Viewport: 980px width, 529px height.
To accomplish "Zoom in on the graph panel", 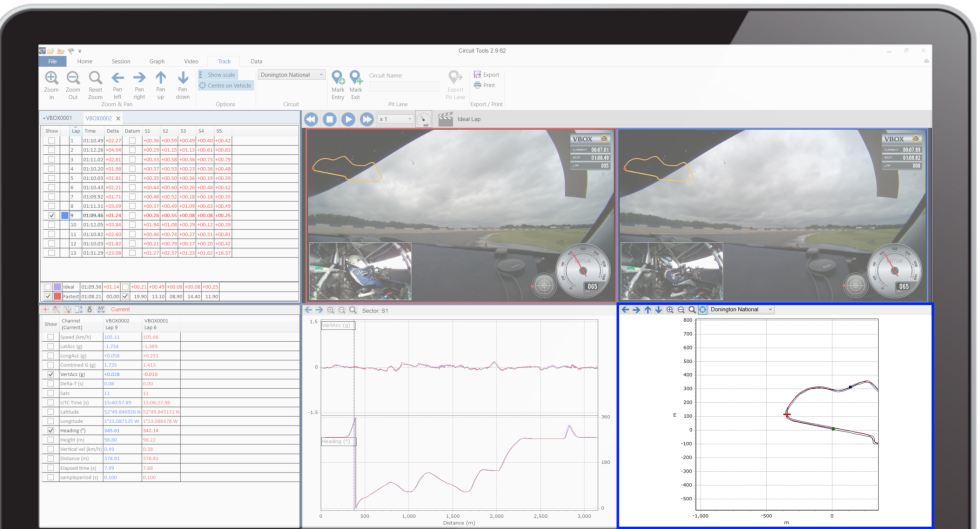I will point(331,310).
